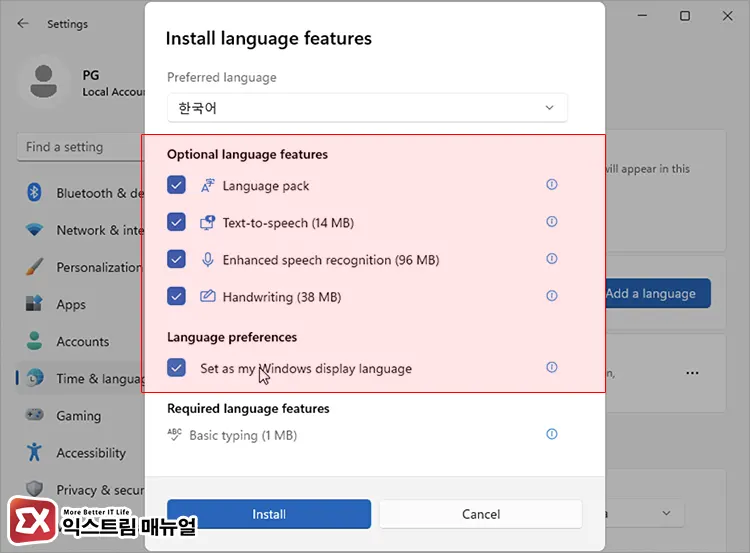Click info icon for Enhanced speech recognition
750x553 pixels.
551,259
